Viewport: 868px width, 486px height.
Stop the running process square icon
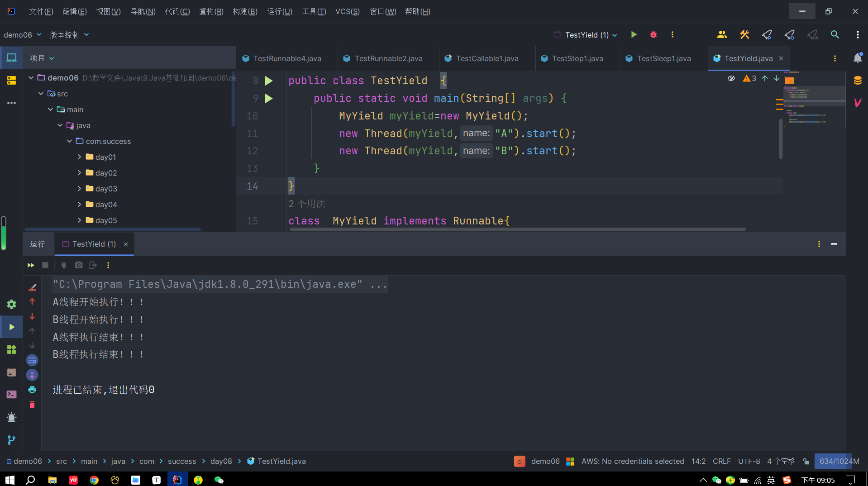[45, 265]
